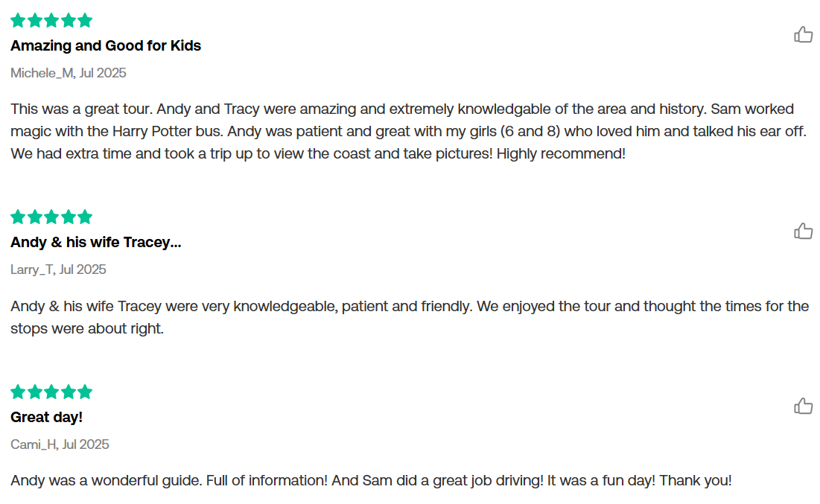The height and width of the screenshot is (504, 820).
Task: Click Cami_H's review text about Andy being wonderful
Action: pyautogui.click(x=371, y=480)
